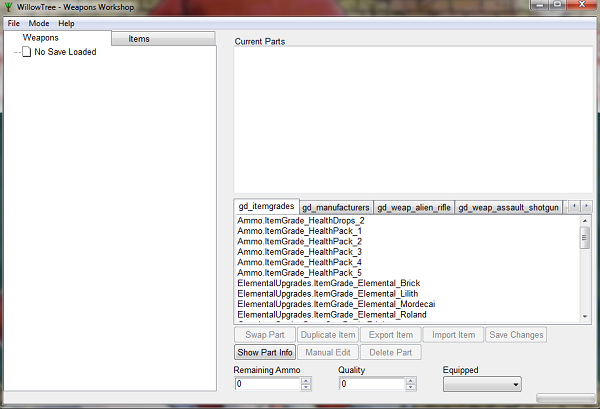Click the WillowTree app icon in title bar
Screen dimensions: 600x409
click(8, 7)
